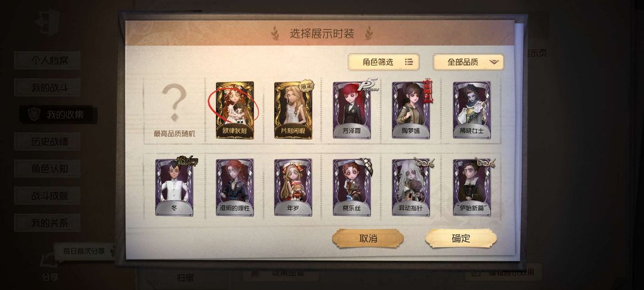
Task: Select the 最高品质随机 question mark option
Action: click(174, 110)
